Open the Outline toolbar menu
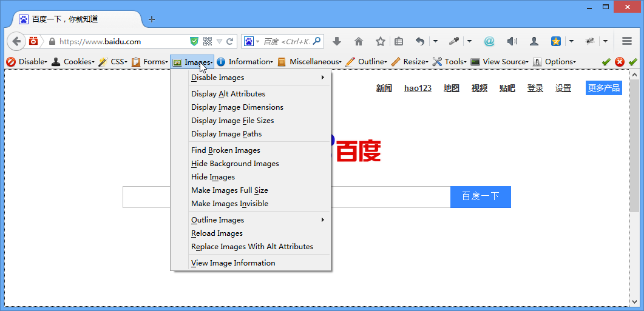Screen dimensions: 644x311 (367, 62)
